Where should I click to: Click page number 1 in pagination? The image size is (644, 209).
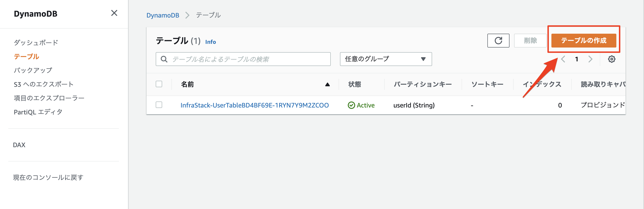coord(577,59)
